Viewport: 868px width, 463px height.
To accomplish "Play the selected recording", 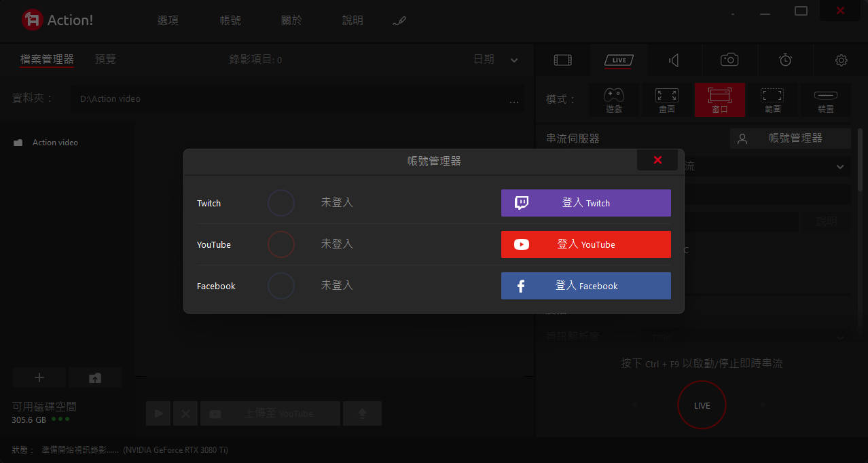I will click(158, 413).
